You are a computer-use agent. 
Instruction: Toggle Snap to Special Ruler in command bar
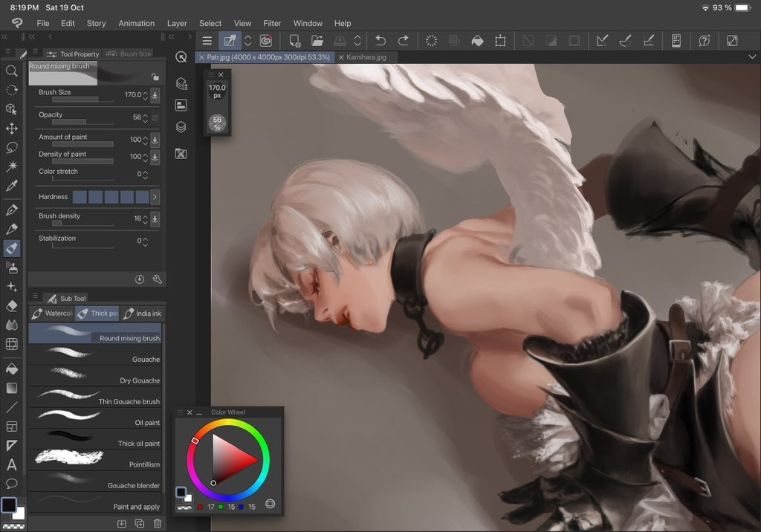tap(626, 41)
